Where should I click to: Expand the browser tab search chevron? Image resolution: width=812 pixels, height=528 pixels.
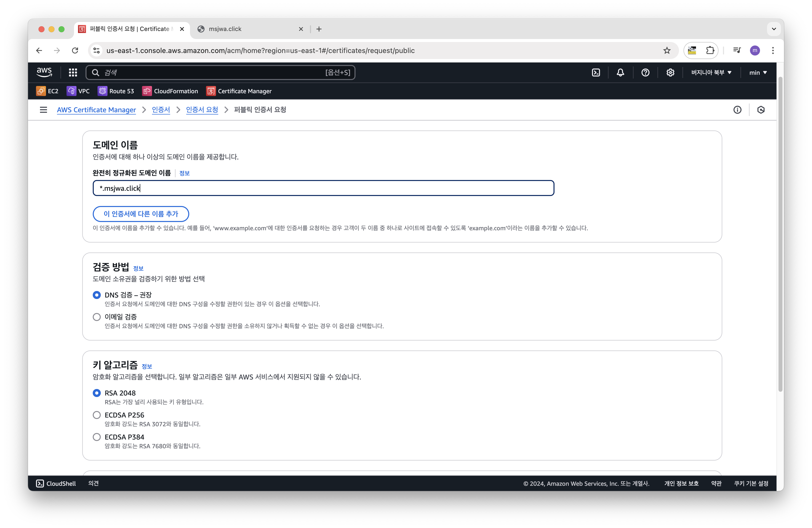(x=774, y=29)
